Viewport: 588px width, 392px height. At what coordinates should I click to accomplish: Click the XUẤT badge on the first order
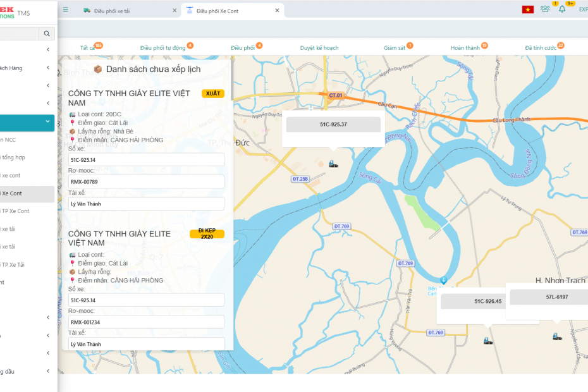pyautogui.click(x=213, y=93)
